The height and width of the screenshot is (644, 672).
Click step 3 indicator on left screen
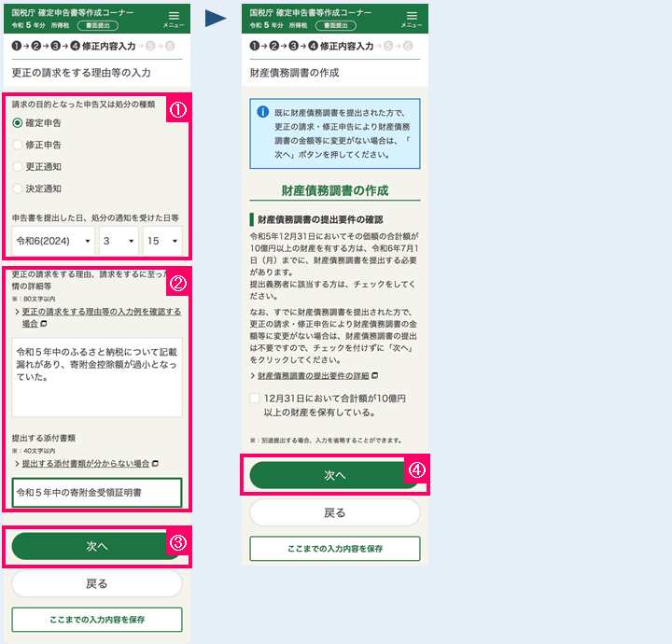tap(56, 46)
